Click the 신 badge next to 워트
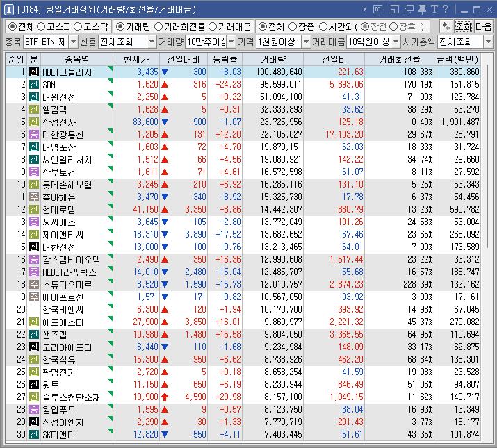Image resolution: width=497 pixels, height=448 pixels. 34,384
